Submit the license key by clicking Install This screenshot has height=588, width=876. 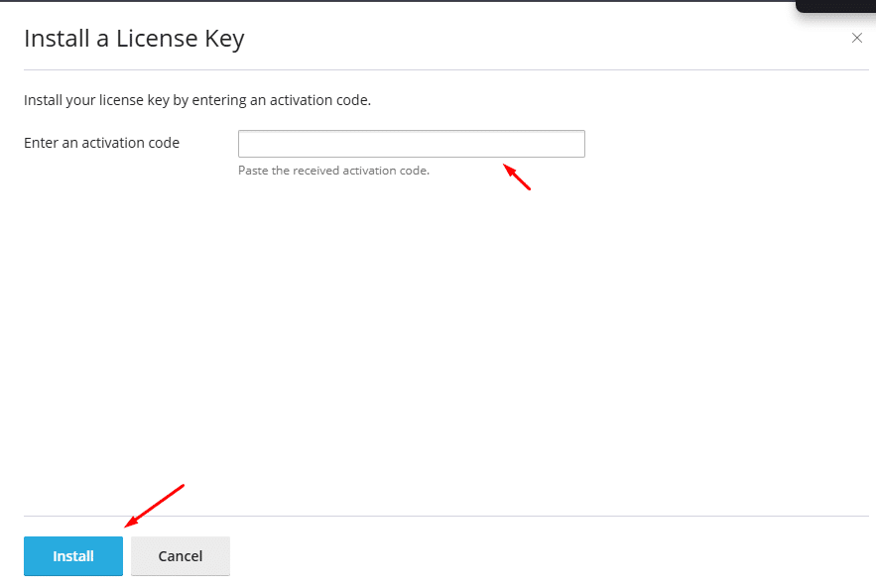tap(72, 555)
